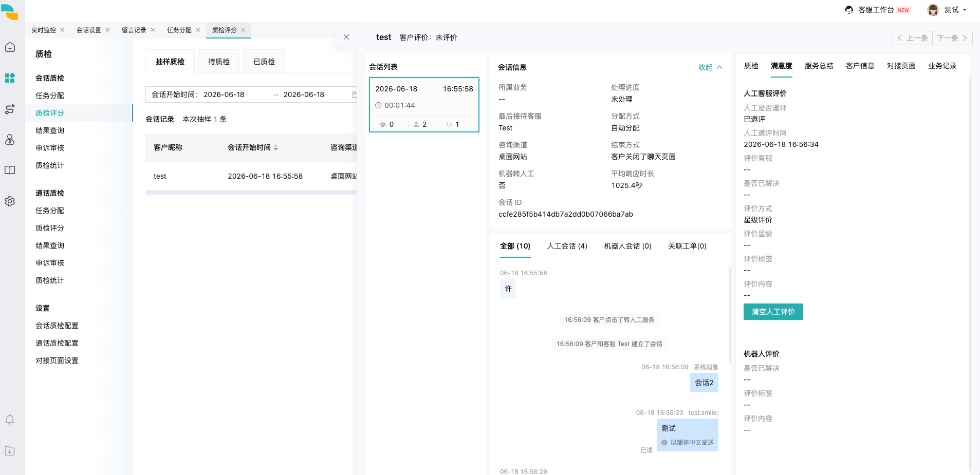Screen dimensions: 980x475
Task: Open the 满意度 tab
Action: click(x=782, y=66)
